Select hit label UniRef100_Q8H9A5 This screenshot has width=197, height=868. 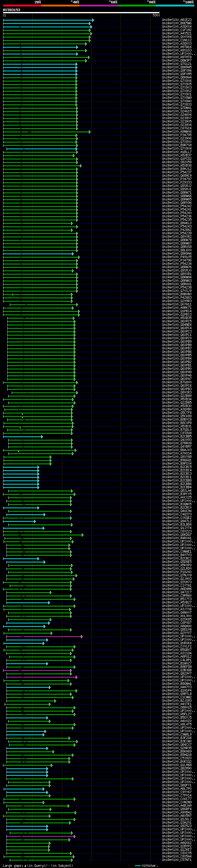177,67
